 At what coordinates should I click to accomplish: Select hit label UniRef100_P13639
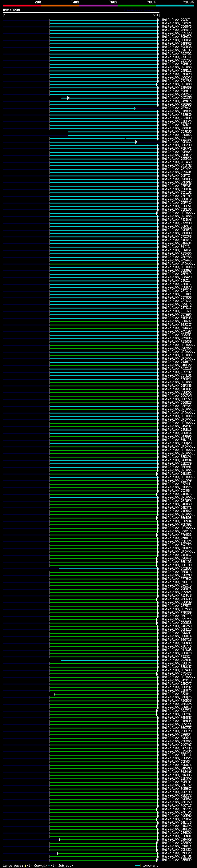[176, 342]
